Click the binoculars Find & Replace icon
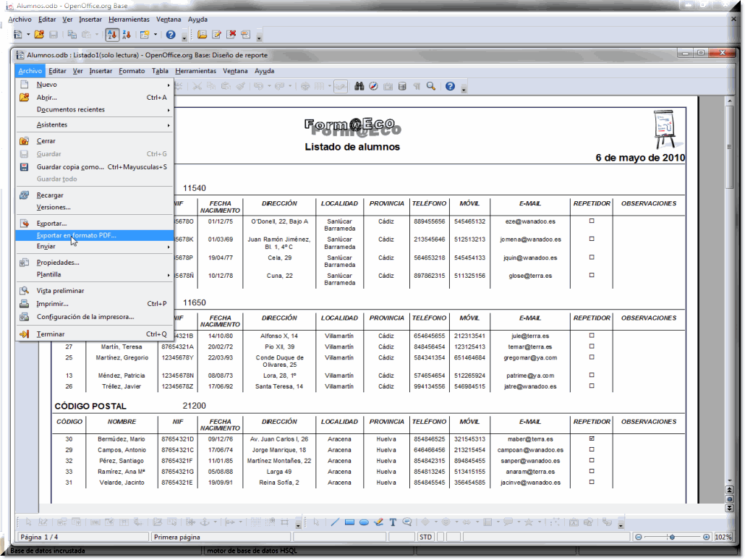Image resolution: width=745 pixels, height=560 pixels. (360, 86)
